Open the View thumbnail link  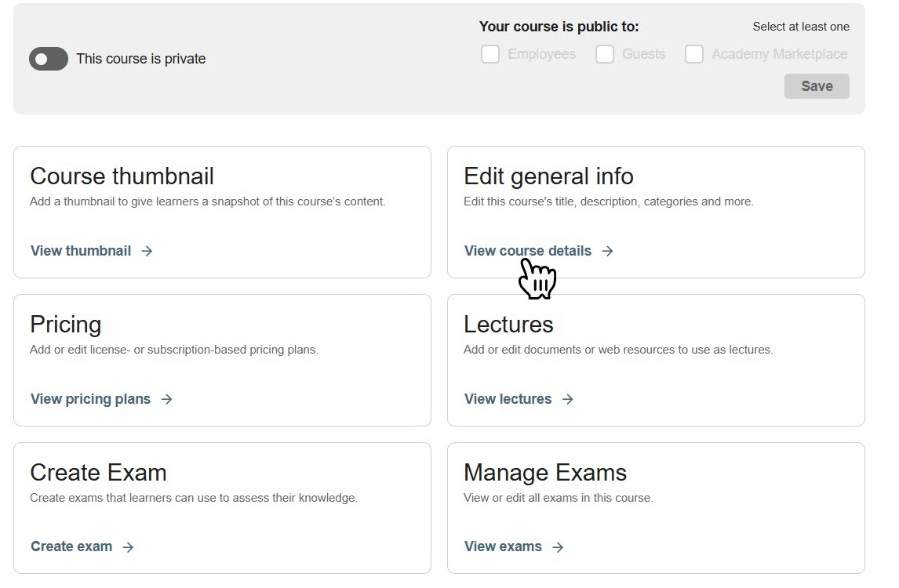tap(81, 251)
